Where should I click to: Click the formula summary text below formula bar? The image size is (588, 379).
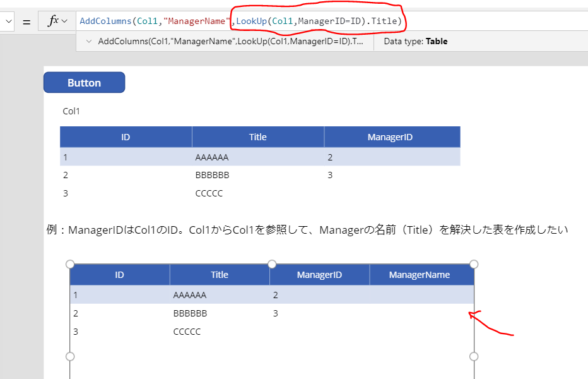230,41
